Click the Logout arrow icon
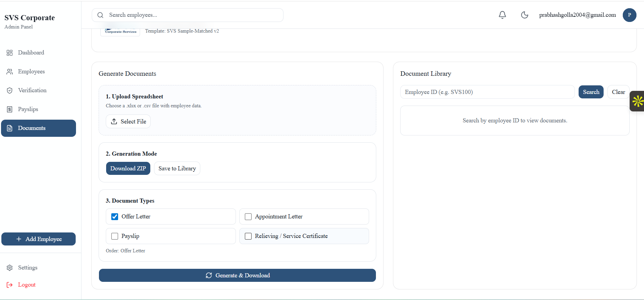Image resolution: width=644 pixels, height=300 pixels. (x=10, y=285)
